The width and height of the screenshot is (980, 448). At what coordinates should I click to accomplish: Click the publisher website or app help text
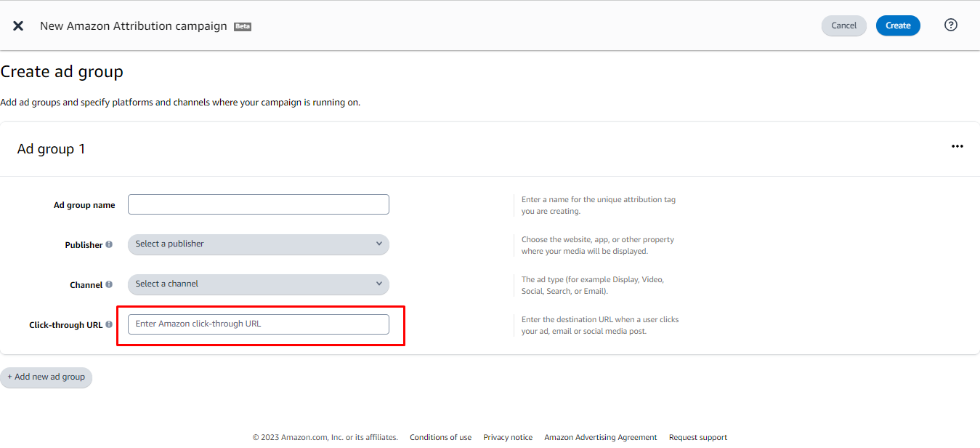[598, 245]
